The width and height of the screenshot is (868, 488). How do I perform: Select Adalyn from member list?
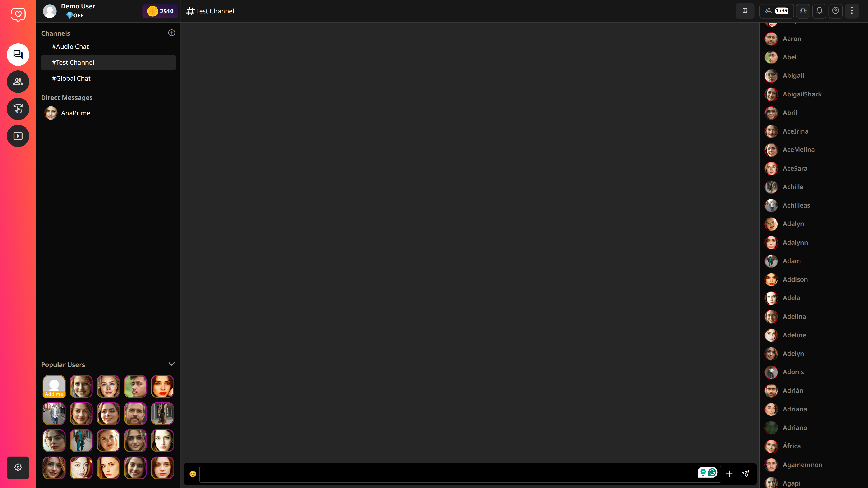(x=814, y=224)
